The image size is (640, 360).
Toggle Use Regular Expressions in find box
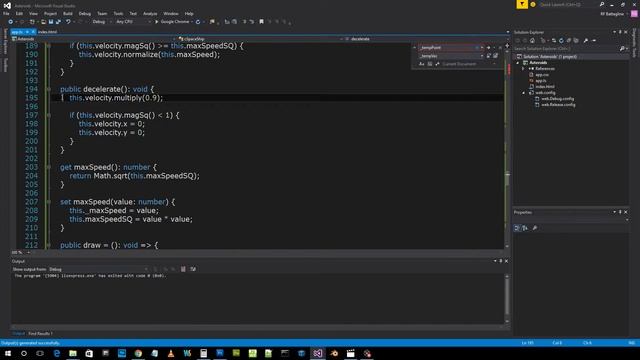coord(437,64)
